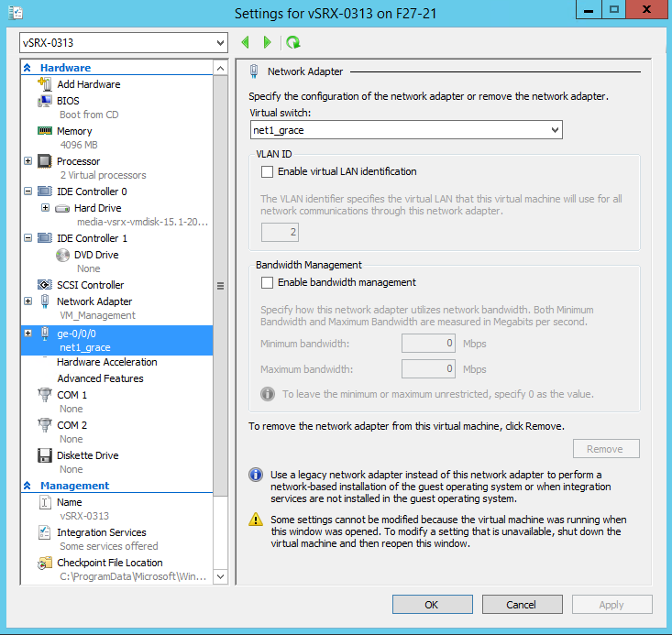Select the COM 1 port icon

pos(45,395)
